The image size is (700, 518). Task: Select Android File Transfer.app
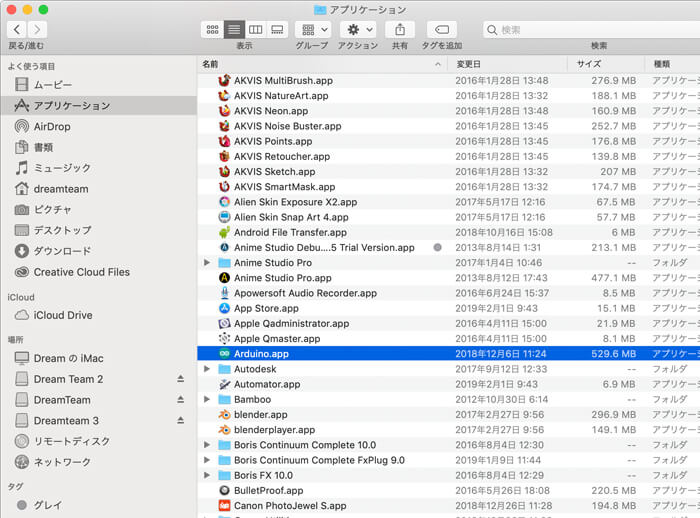coord(449,232)
